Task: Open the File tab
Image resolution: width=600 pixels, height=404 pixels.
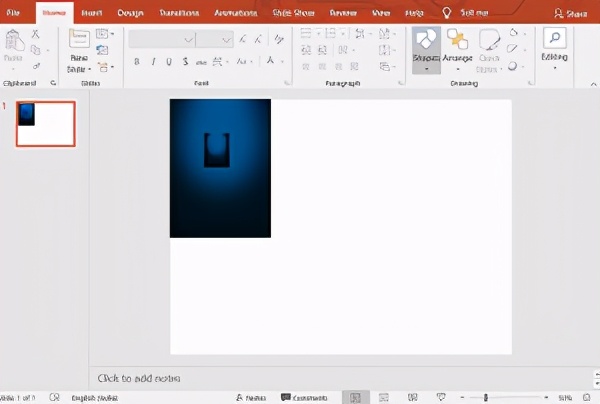Action: pos(13,13)
